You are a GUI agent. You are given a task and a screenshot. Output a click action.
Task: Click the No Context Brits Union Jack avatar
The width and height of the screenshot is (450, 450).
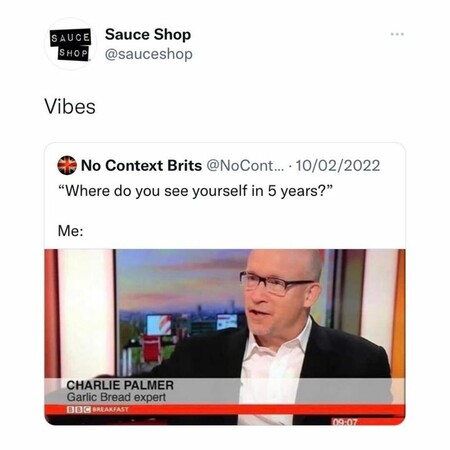(67, 165)
